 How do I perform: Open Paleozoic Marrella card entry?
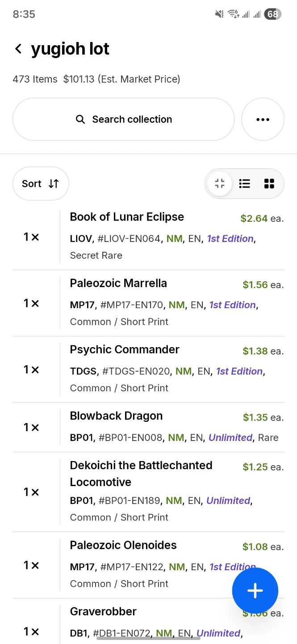(x=118, y=283)
